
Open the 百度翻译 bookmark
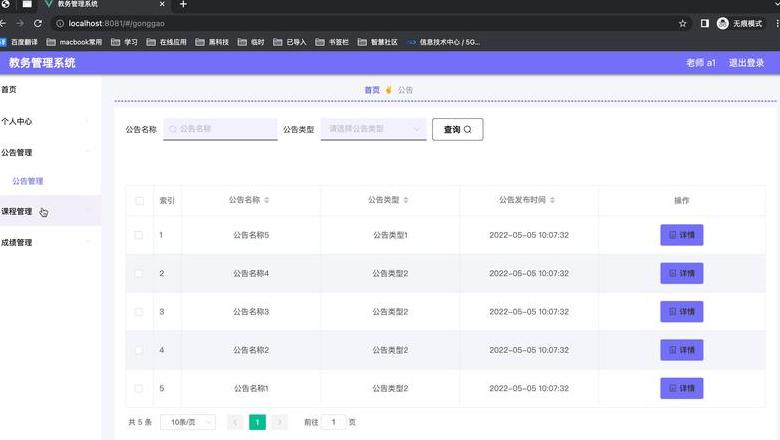(x=19, y=42)
